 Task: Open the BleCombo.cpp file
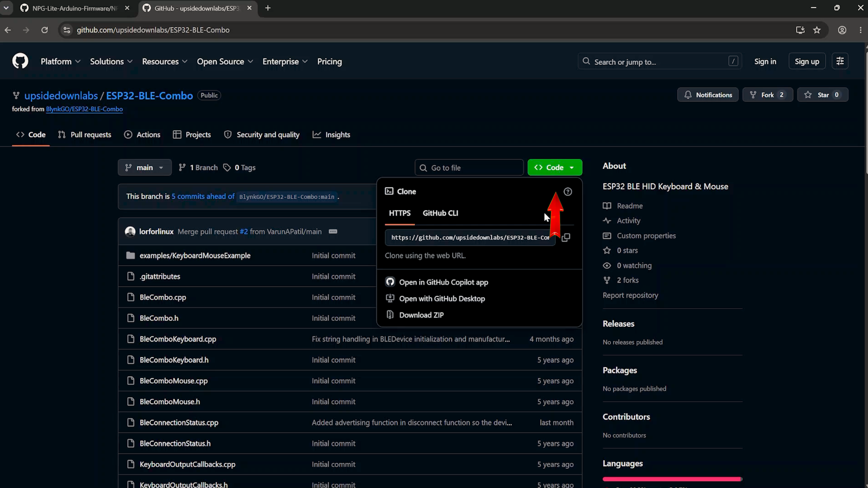163,297
